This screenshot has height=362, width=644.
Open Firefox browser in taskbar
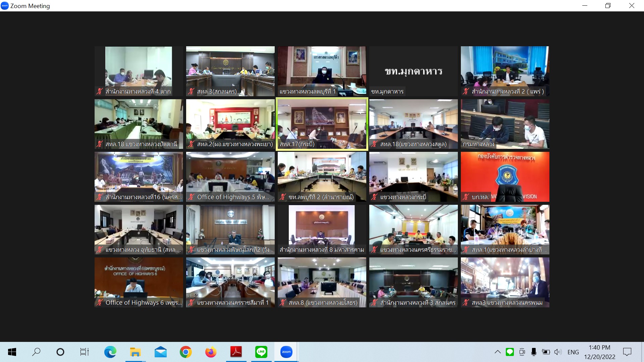tap(211, 352)
